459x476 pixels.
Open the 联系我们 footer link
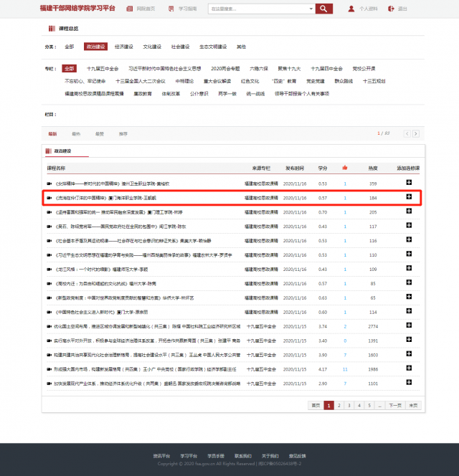click(245, 456)
